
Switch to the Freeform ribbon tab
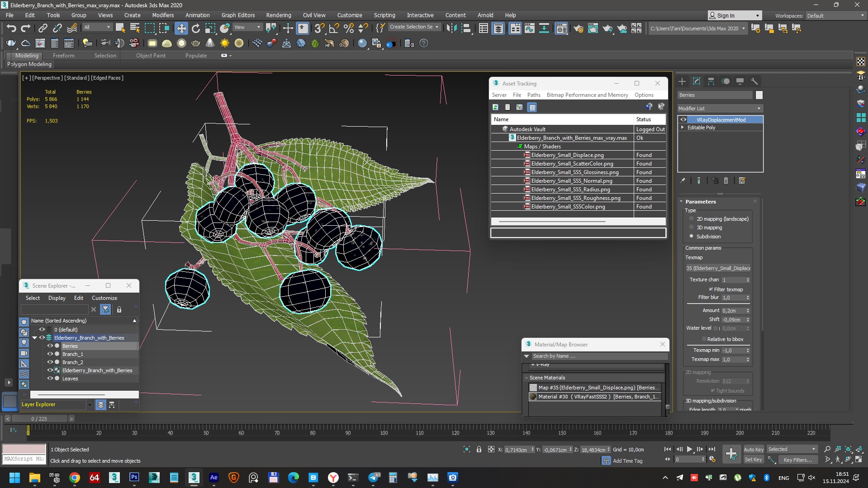pyautogui.click(x=63, y=56)
